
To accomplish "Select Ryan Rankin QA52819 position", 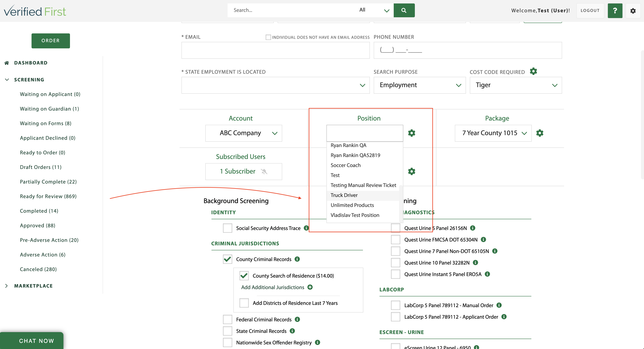I will [x=363, y=155].
